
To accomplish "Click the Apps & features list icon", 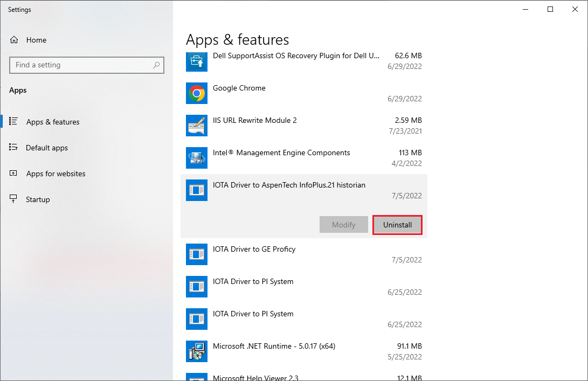I will pos(13,121).
